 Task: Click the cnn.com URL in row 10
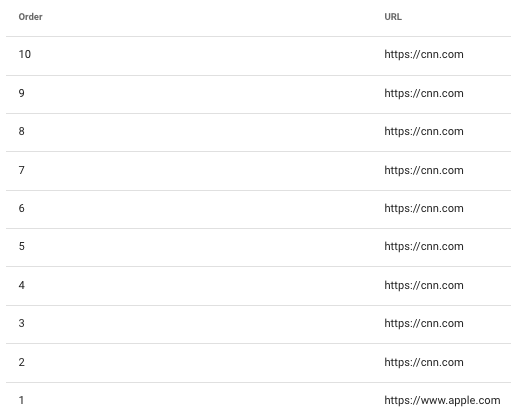tap(424, 54)
